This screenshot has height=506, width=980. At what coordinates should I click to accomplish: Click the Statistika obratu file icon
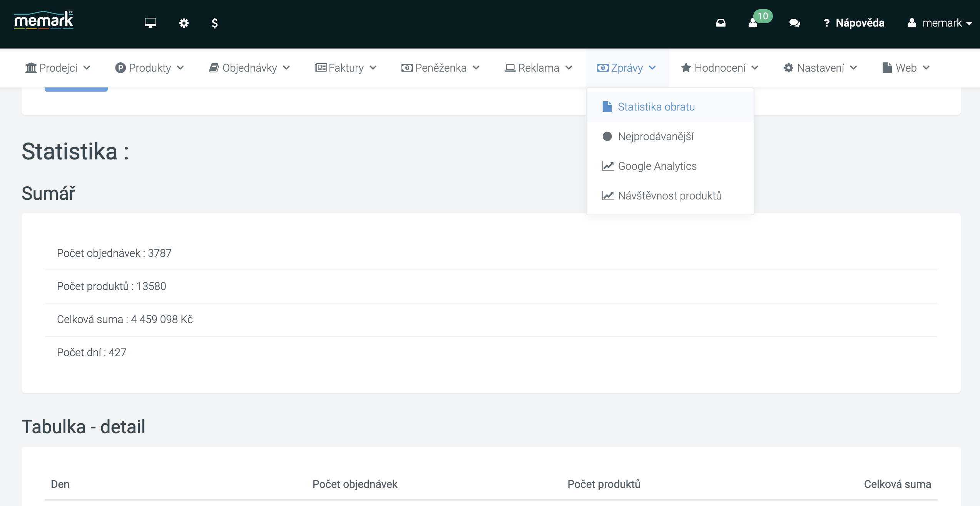click(x=607, y=107)
